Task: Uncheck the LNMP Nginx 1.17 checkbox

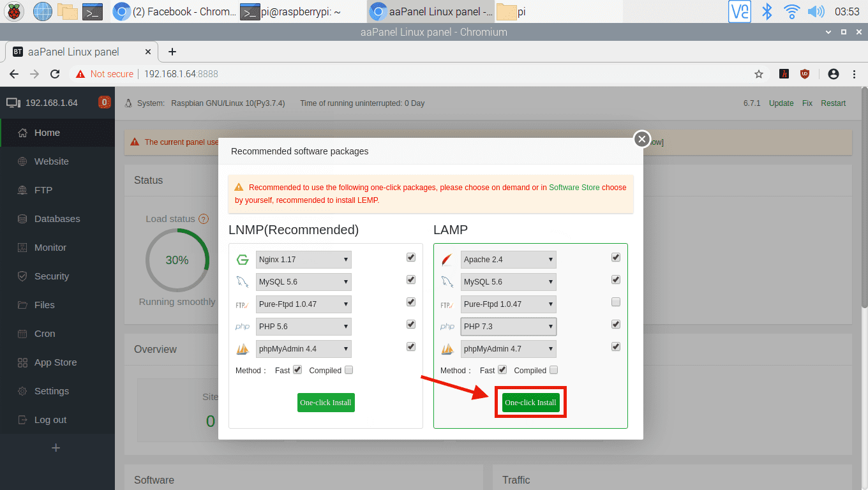Action: click(411, 257)
